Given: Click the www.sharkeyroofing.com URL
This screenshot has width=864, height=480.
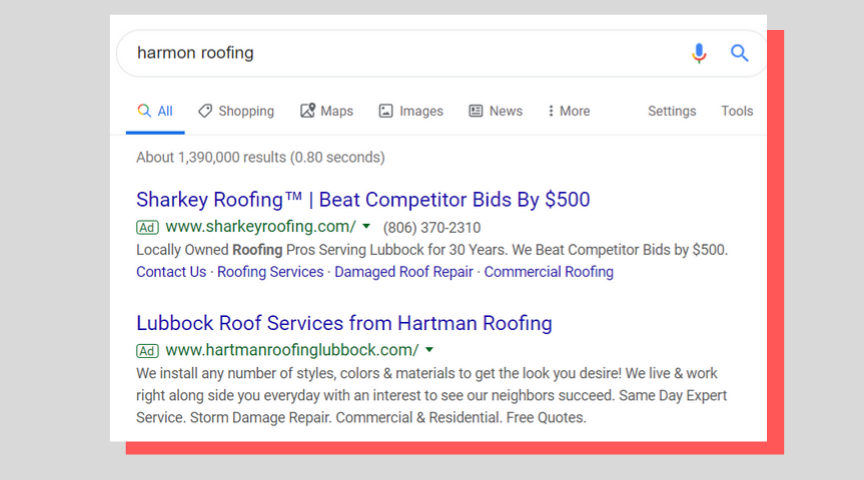Looking at the screenshot, I should click(261, 226).
